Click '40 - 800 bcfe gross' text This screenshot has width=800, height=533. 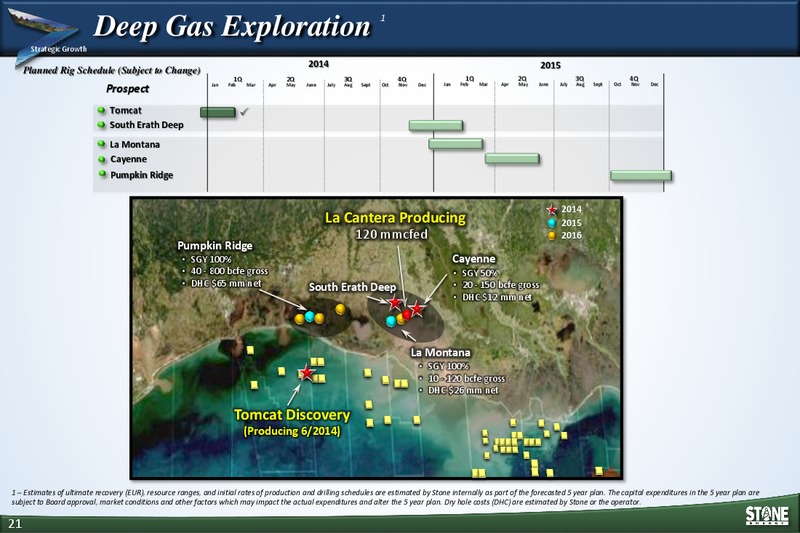click(229, 271)
